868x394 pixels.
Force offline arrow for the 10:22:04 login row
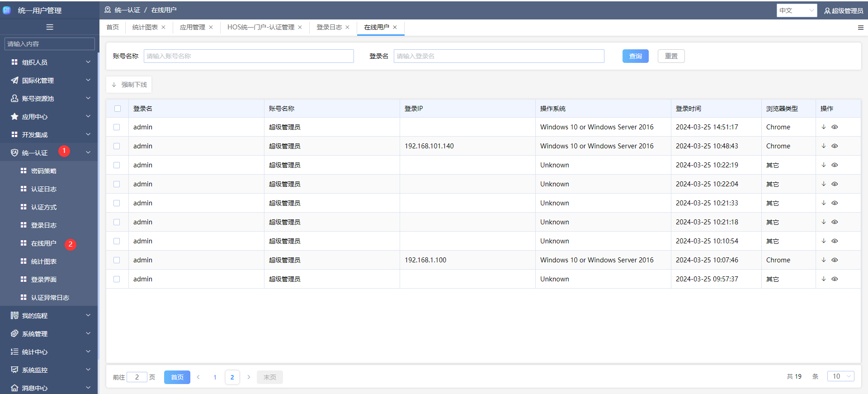click(824, 184)
